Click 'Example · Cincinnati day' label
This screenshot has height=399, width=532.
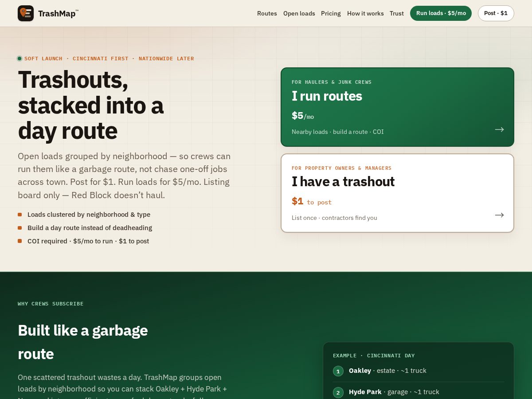coord(374,356)
